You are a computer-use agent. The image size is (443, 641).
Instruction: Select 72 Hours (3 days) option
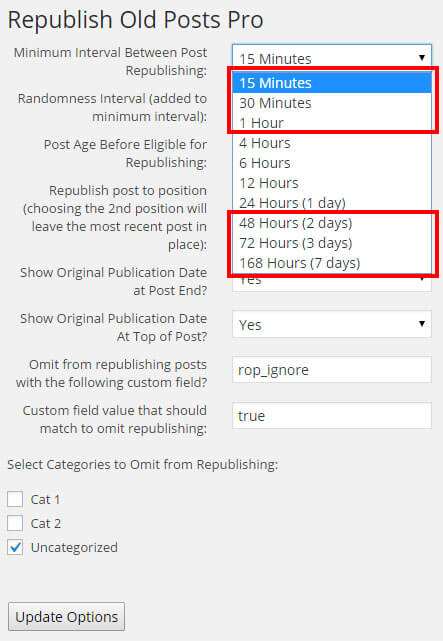332,243
